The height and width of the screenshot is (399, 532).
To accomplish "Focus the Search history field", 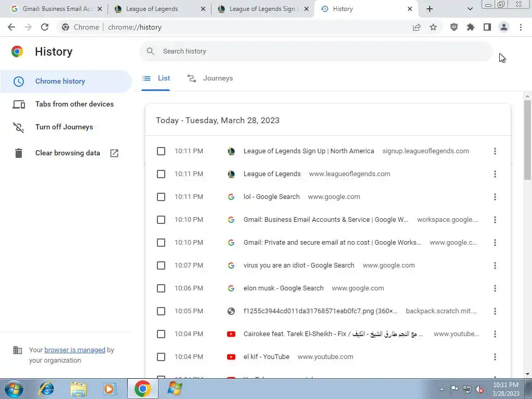I will (315, 51).
